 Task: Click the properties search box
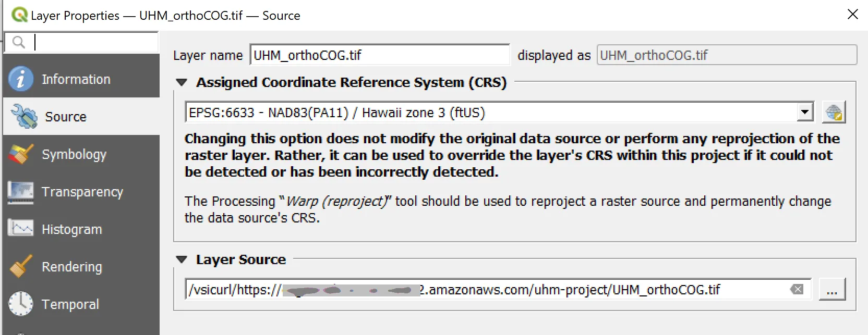[81, 42]
